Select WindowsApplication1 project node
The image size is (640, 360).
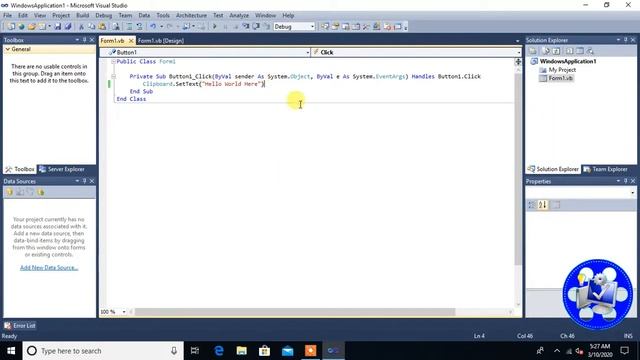tap(568, 61)
